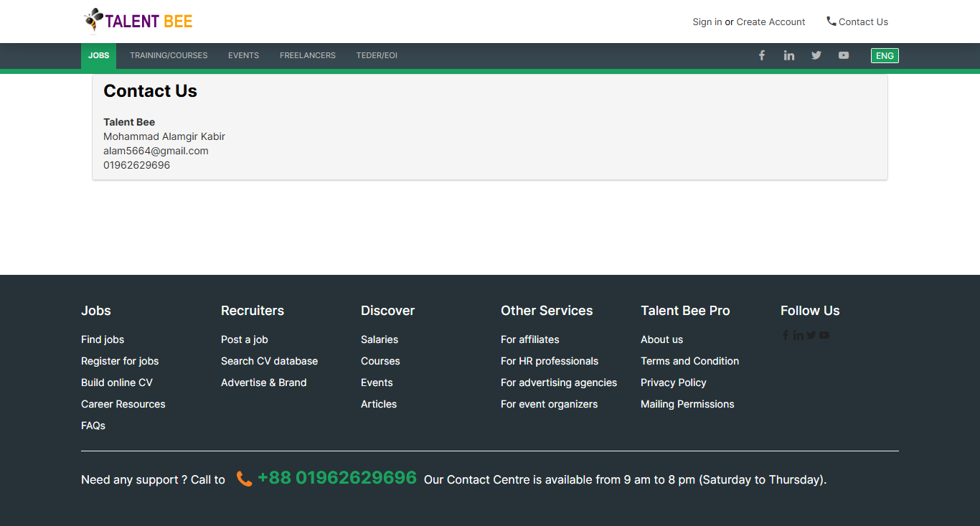Open the Freelancers navigation tab
980x526 pixels.
308,55
